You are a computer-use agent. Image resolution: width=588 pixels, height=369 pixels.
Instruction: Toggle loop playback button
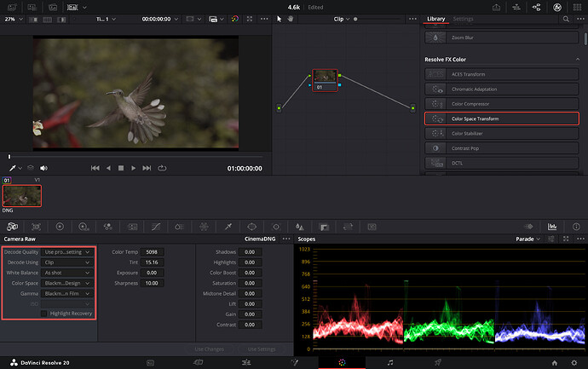click(x=162, y=168)
